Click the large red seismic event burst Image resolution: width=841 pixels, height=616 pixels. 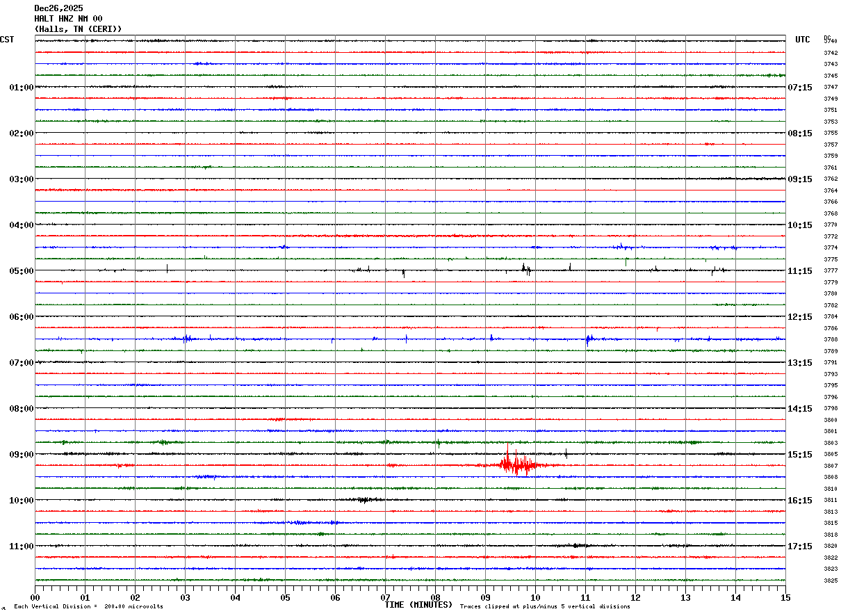click(518, 462)
